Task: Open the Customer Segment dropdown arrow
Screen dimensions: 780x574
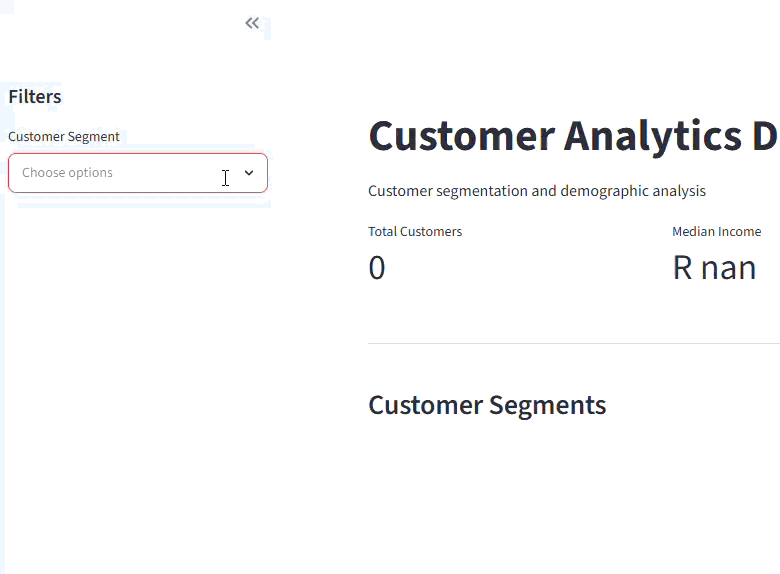Action: pos(249,173)
